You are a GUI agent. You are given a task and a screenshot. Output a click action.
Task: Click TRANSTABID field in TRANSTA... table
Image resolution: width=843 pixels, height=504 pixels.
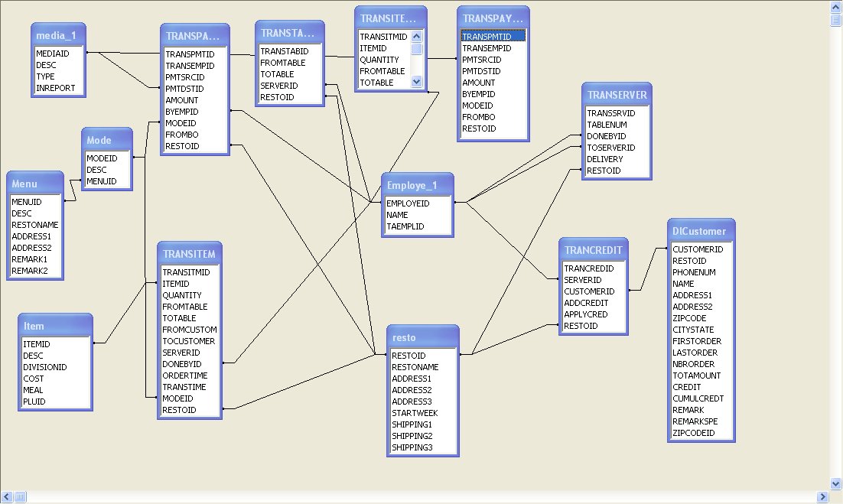[x=285, y=51]
